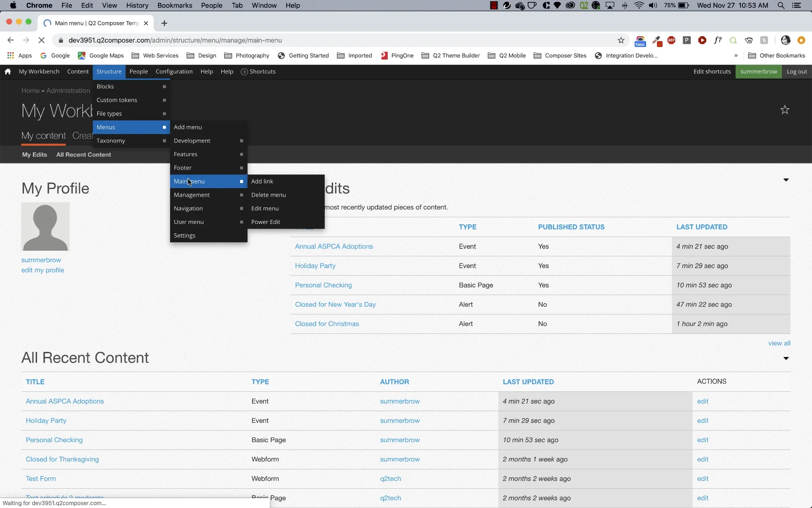Add page to shortcuts with star icon
The width and height of the screenshot is (812, 508).
coord(785,110)
